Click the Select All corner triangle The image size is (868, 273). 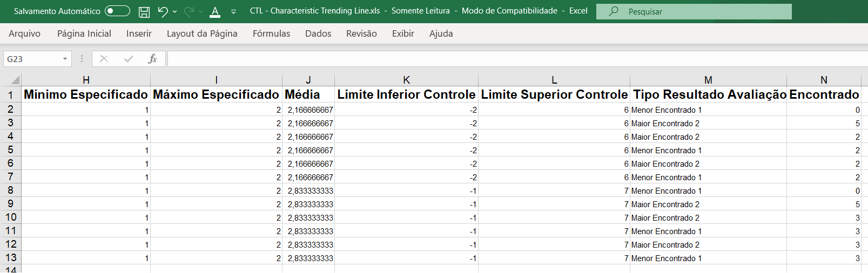(x=15, y=81)
